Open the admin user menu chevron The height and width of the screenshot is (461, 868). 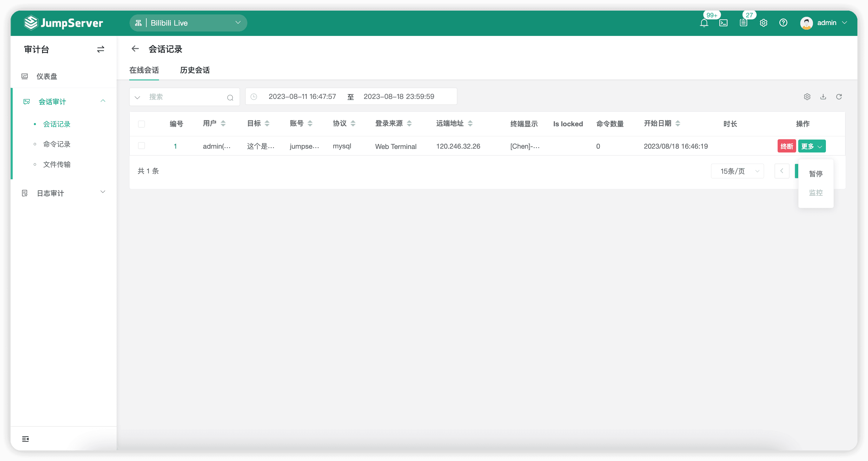click(x=844, y=23)
